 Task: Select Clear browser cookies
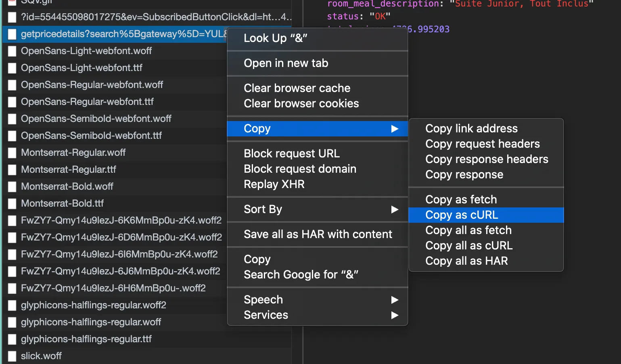coord(317,104)
